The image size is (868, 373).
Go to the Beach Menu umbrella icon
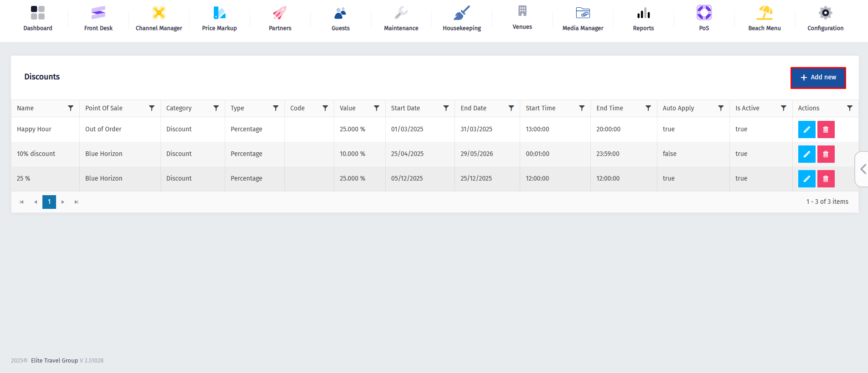[764, 13]
